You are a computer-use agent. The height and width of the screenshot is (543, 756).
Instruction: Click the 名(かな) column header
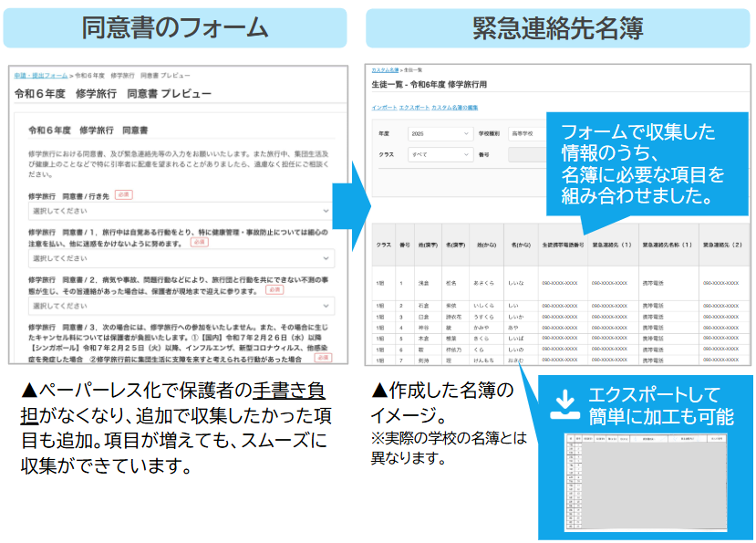pos(521,245)
